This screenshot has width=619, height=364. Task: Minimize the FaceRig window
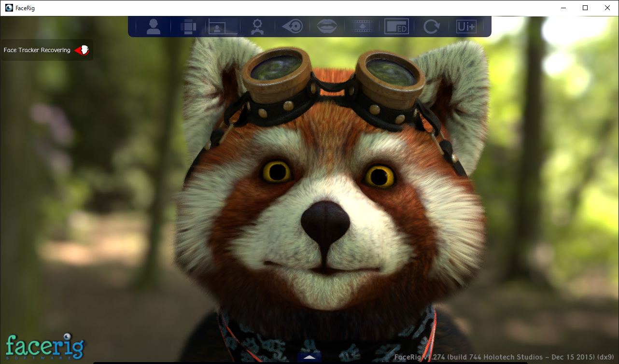(563, 8)
